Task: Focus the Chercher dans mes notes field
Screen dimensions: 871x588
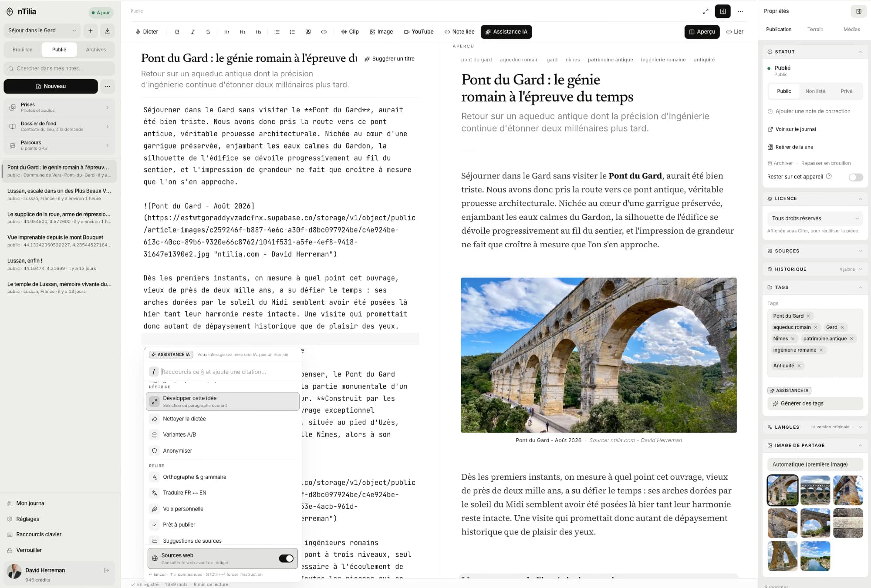Action: pyautogui.click(x=59, y=68)
